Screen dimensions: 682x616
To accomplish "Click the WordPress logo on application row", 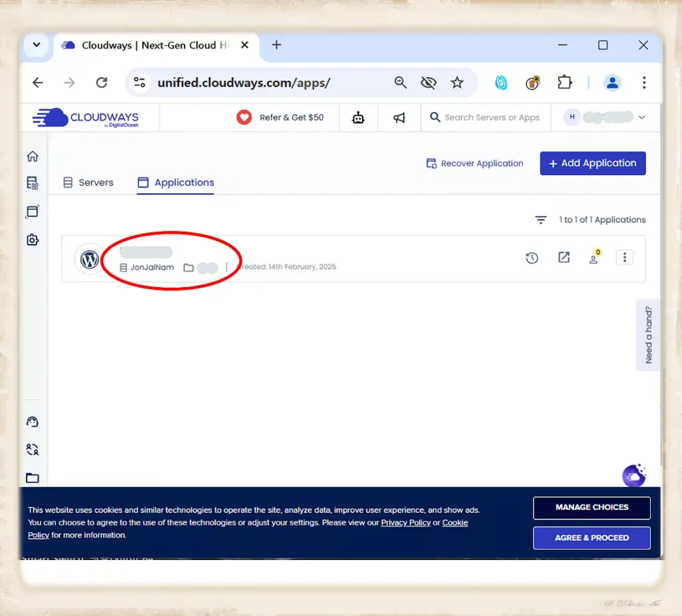I will click(90, 259).
